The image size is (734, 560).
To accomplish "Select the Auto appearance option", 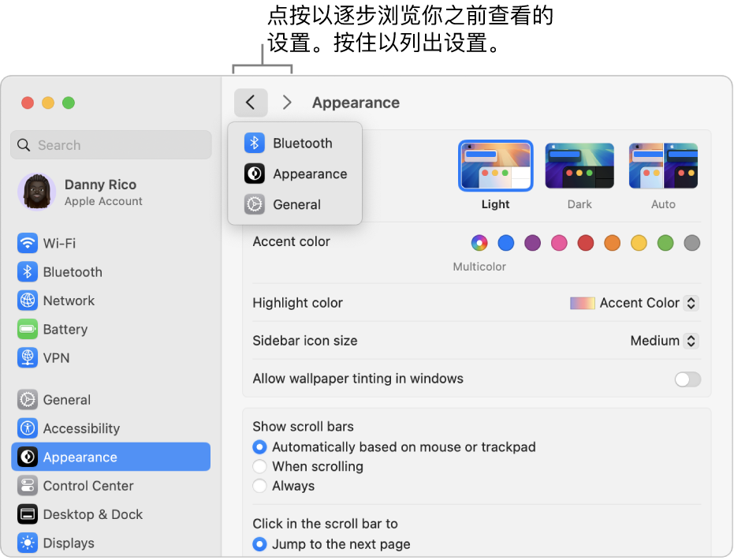I will [x=663, y=166].
